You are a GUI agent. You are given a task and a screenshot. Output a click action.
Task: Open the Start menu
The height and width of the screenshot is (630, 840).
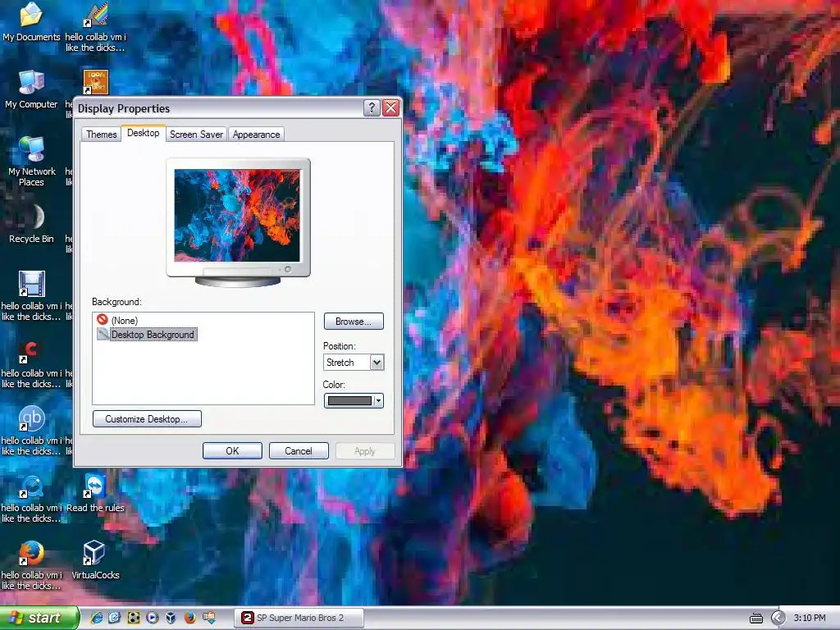pos(39,618)
